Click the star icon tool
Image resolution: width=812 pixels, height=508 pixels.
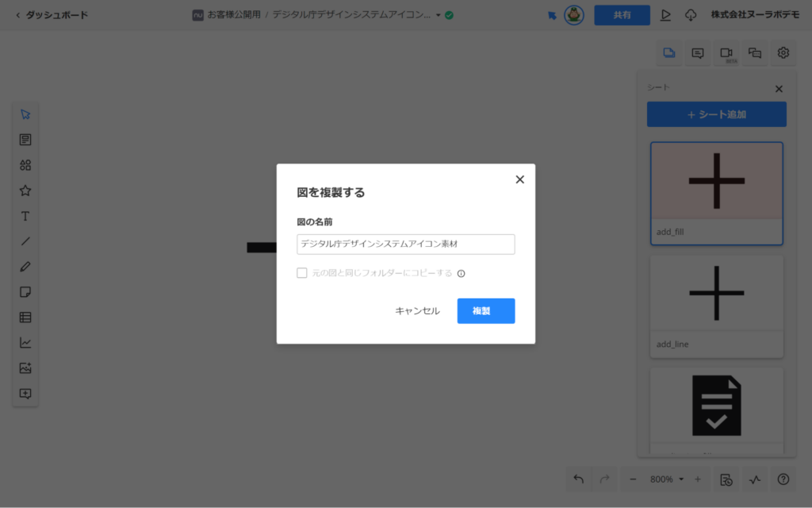[x=25, y=190]
